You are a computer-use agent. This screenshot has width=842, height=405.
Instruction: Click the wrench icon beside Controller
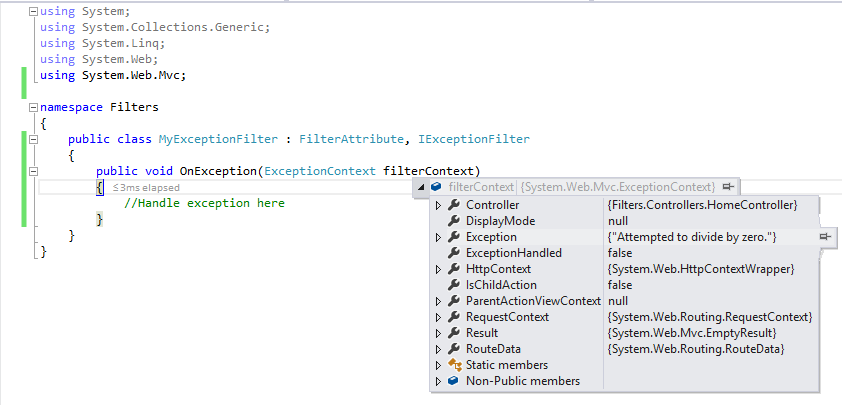454,205
